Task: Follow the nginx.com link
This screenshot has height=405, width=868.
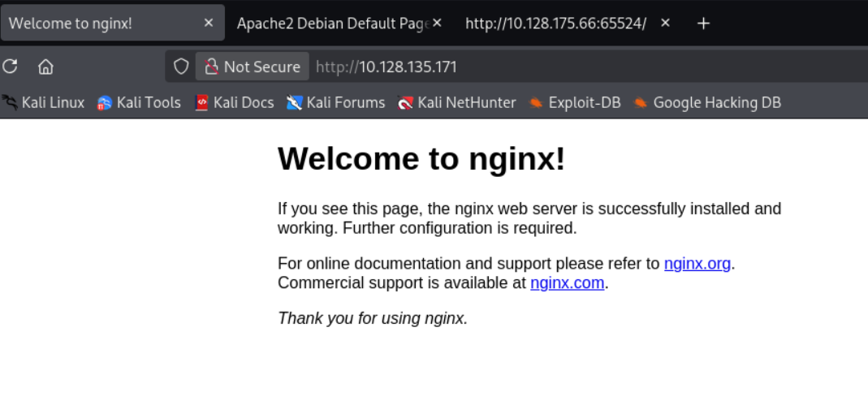Action: coord(568,283)
